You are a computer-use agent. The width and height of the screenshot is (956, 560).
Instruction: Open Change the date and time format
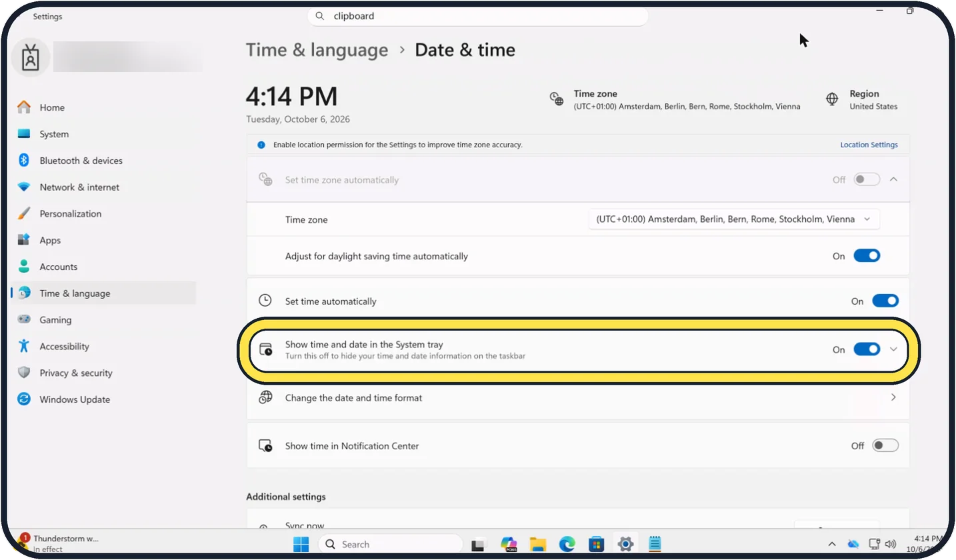[578, 398]
